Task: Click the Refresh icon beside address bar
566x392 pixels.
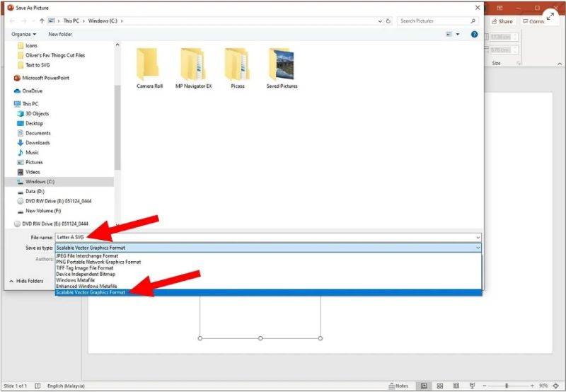Action: tap(388, 21)
